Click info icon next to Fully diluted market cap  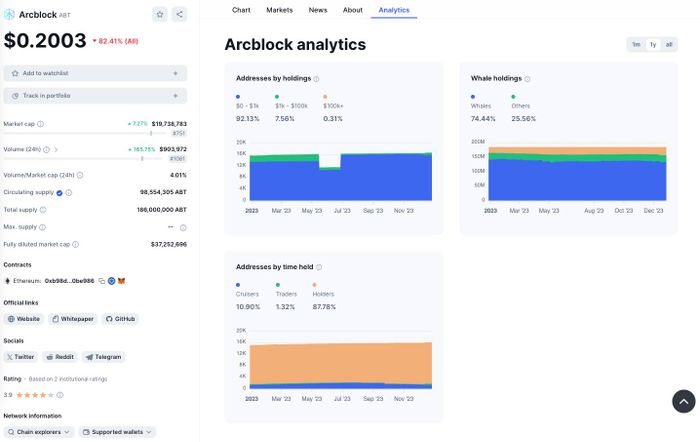[75, 245]
